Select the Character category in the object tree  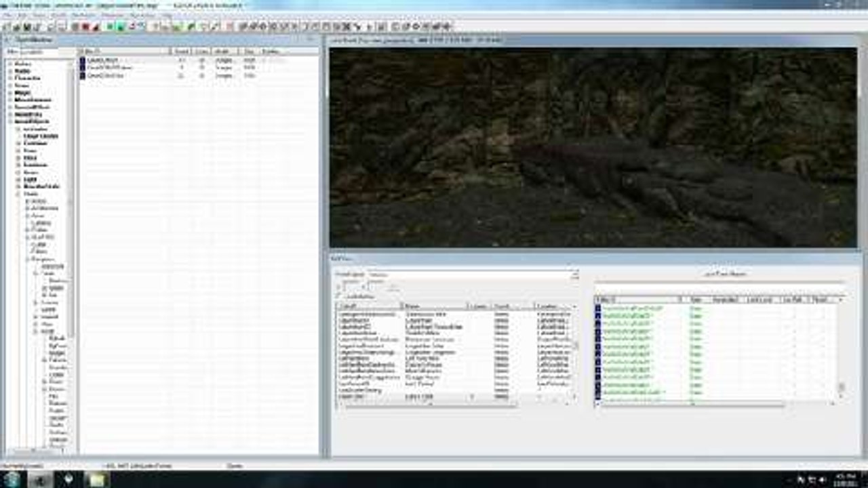(27, 78)
